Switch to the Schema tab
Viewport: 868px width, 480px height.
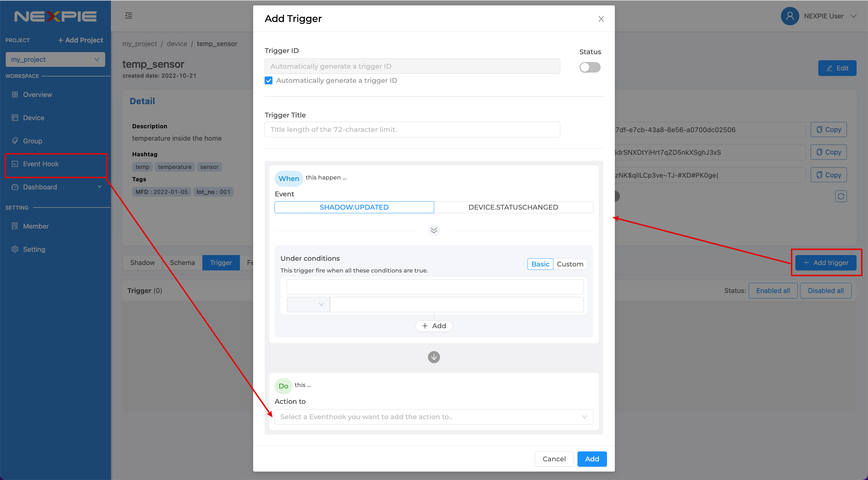[x=182, y=263]
